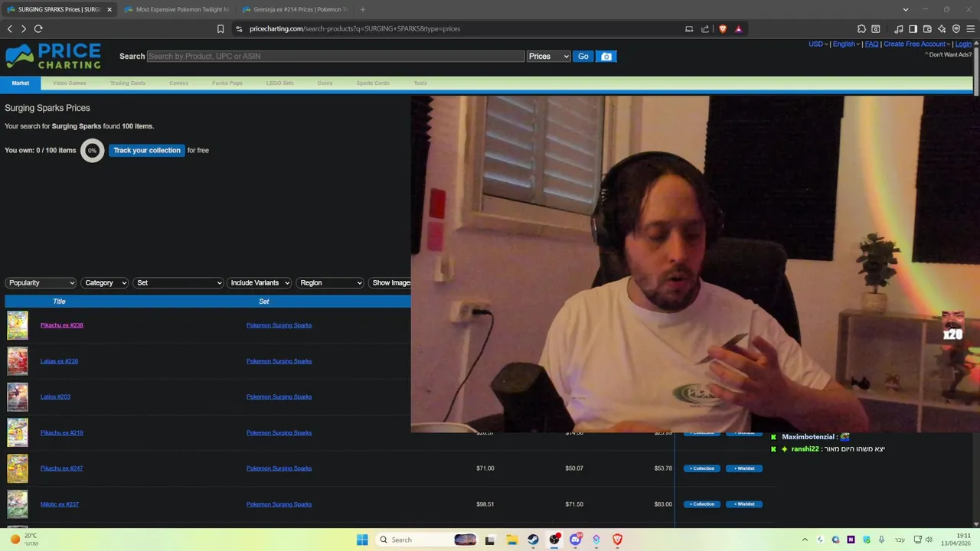980x551 pixels.
Task: Open the extensions puzzle icon
Action: pyautogui.click(x=861, y=29)
